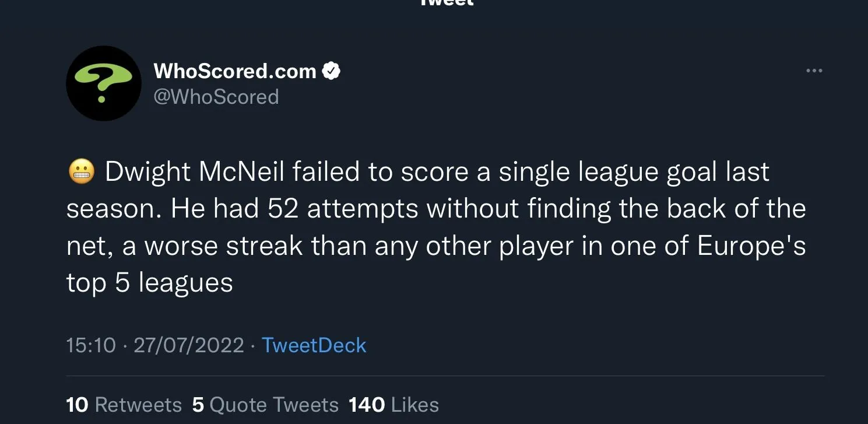Click the 15:10 tweet timestamp
868x424 pixels.
[x=91, y=345]
